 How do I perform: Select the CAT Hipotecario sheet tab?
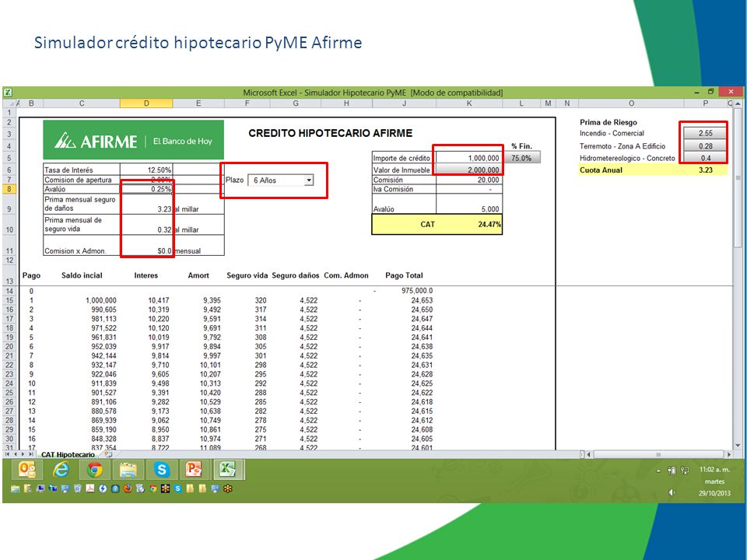click(x=68, y=454)
